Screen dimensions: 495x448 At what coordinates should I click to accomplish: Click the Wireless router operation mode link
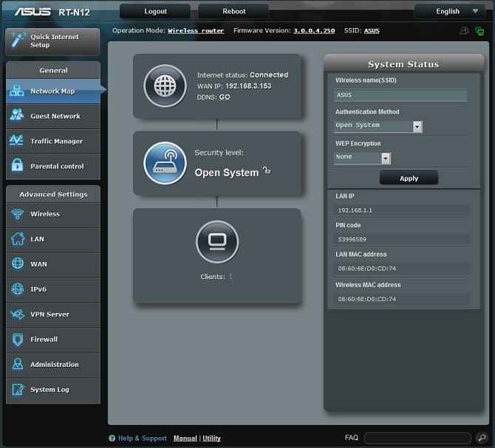pos(196,30)
